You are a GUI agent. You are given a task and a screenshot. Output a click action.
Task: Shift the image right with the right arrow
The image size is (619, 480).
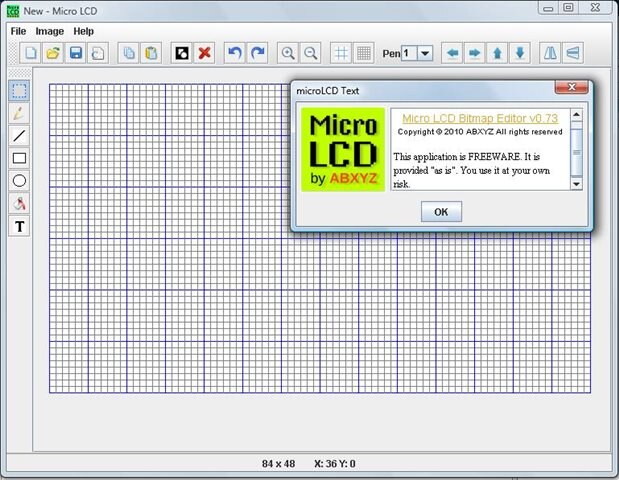[475, 53]
